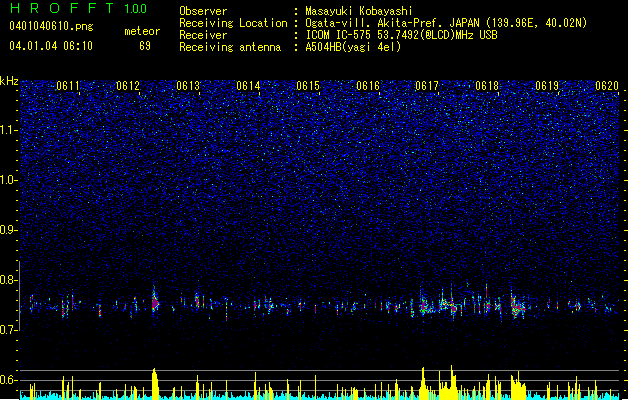Image resolution: width=629 pixels, height=400 pixels.
Task: Click the 0614 time marker
Action: pyautogui.click(x=248, y=86)
